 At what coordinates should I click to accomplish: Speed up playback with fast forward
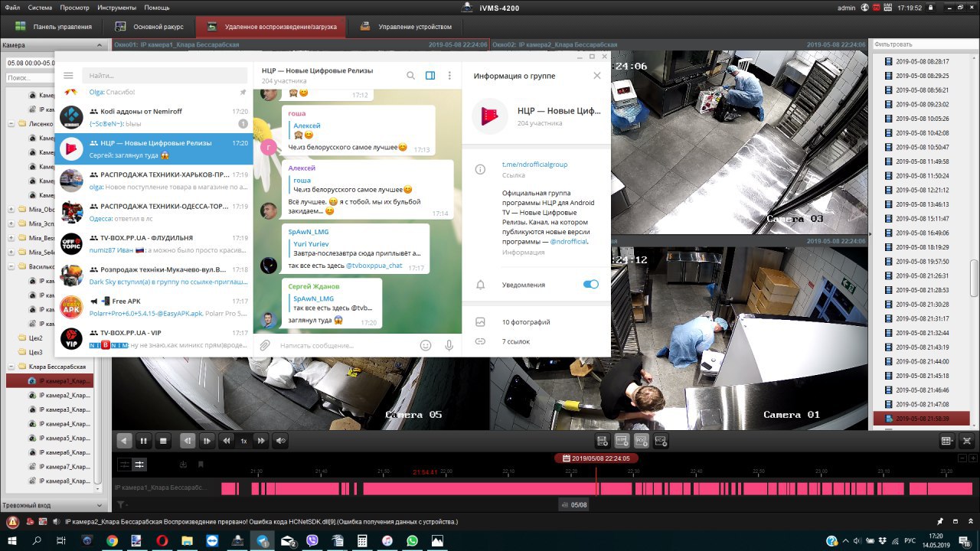[261, 441]
